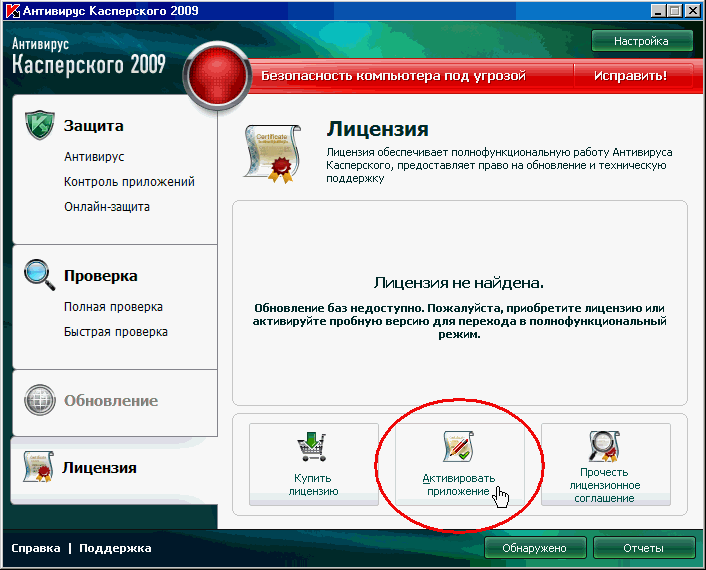Close the Kaspersky window
This screenshot has width=706, height=570.
click(692, 11)
